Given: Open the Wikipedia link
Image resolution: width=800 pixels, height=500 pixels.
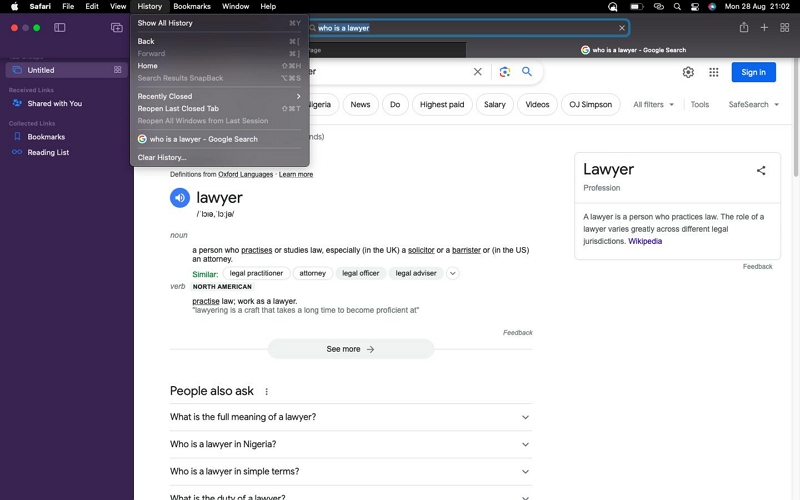Looking at the screenshot, I should pos(645,241).
